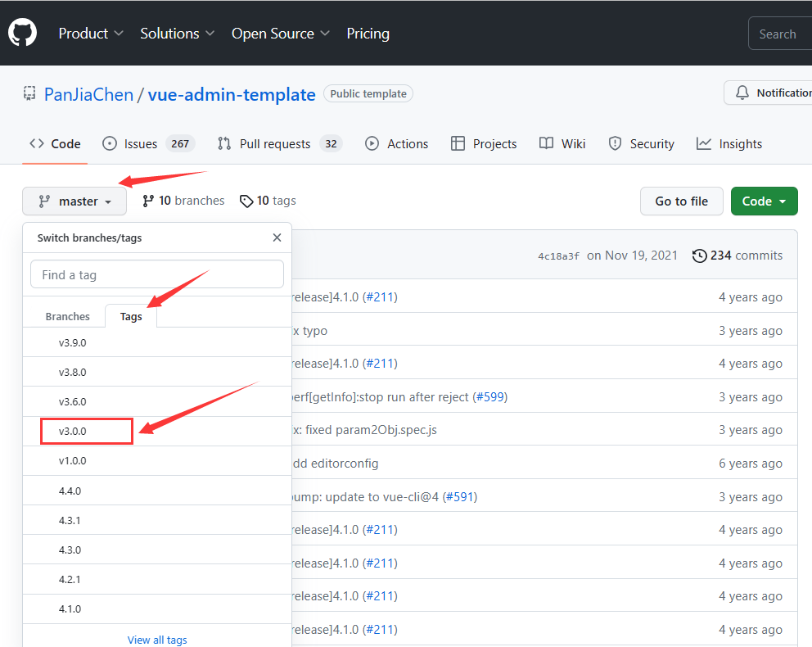Close the Switch branches/tags popup
812x647 pixels.
pyautogui.click(x=277, y=238)
